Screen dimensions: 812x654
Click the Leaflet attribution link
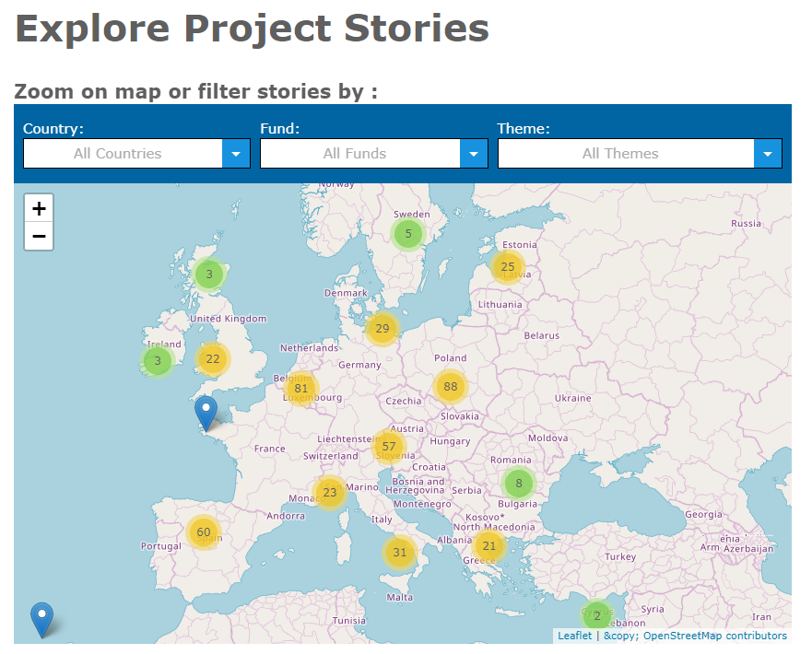574,636
